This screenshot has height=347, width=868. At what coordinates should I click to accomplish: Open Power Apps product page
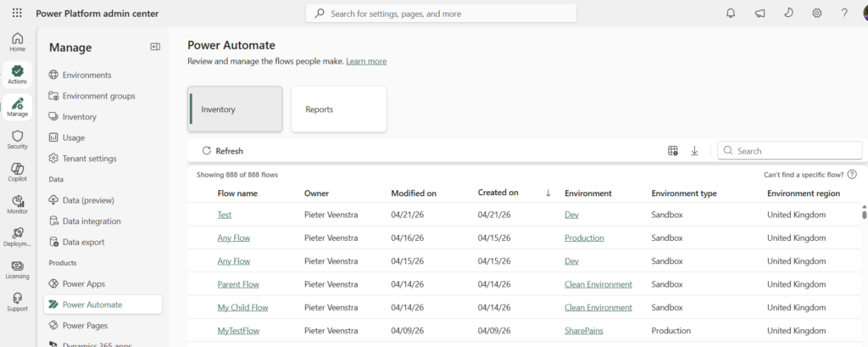pyautogui.click(x=84, y=284)
